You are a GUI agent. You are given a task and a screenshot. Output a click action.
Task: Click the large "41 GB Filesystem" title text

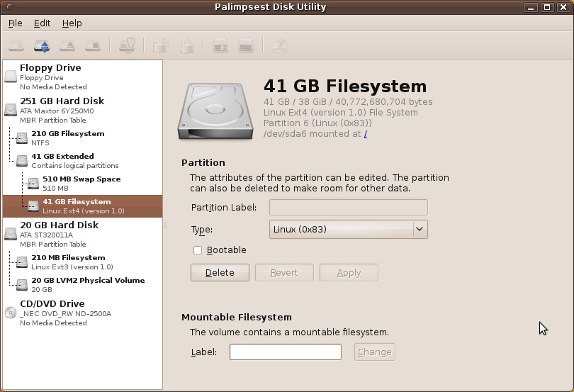[x=345, y=86]
